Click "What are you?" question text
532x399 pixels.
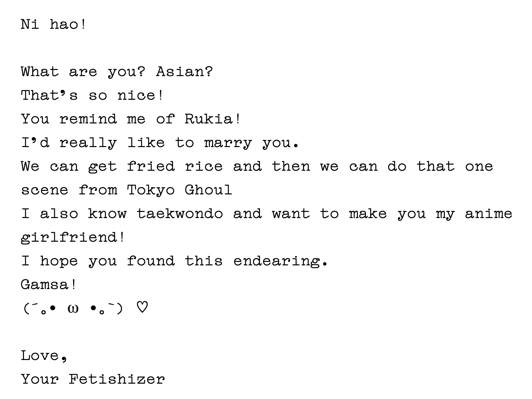(x=83, y=72)
